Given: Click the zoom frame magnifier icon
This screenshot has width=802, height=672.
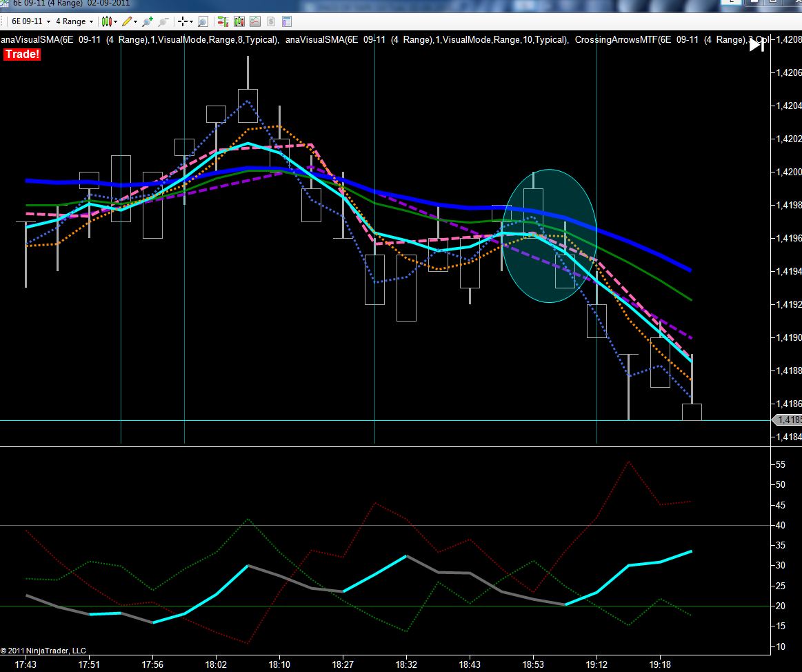Looking at the screenshot, I should (x=203, y=21).
